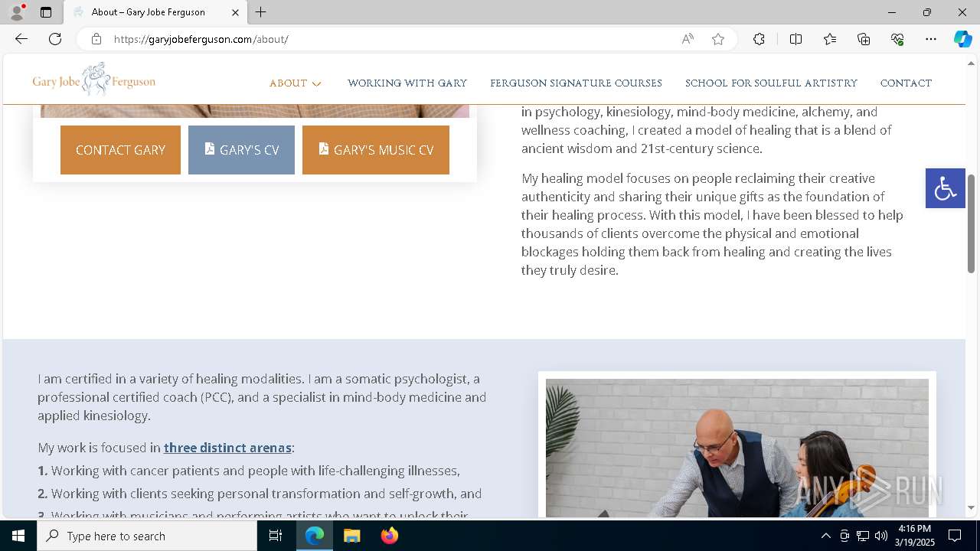Image resolution: width=980 pixels, height=551 pixels.
Task: Reload the page with Refresh icon
Action: [x=55, y=39]
